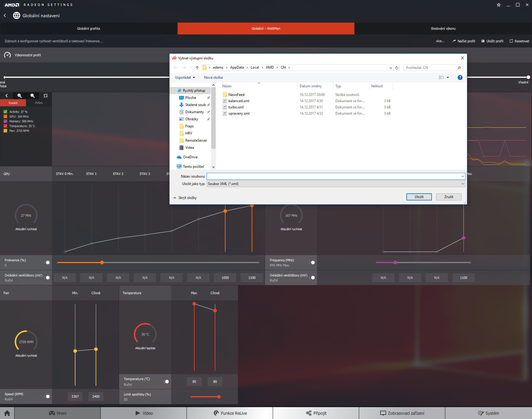Click the graph panel back arrow
The image size is (532, 419).
(7, 96)
